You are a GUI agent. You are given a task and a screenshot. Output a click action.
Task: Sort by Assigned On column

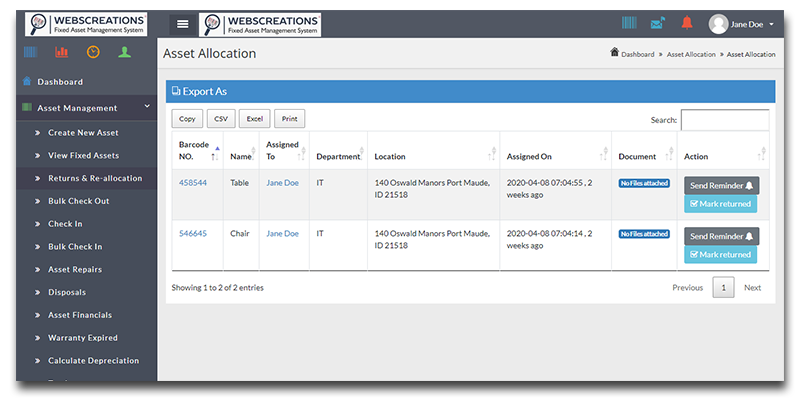coord(556,151)
